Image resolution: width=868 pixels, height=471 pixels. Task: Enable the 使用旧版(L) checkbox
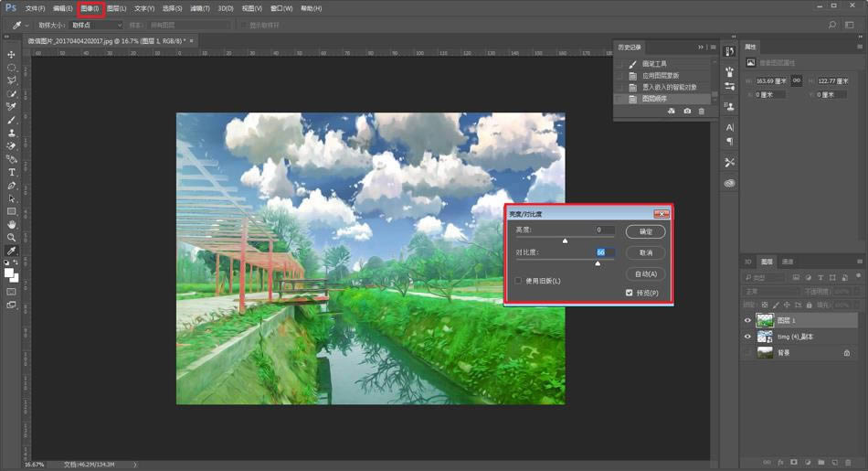[518, 281]
